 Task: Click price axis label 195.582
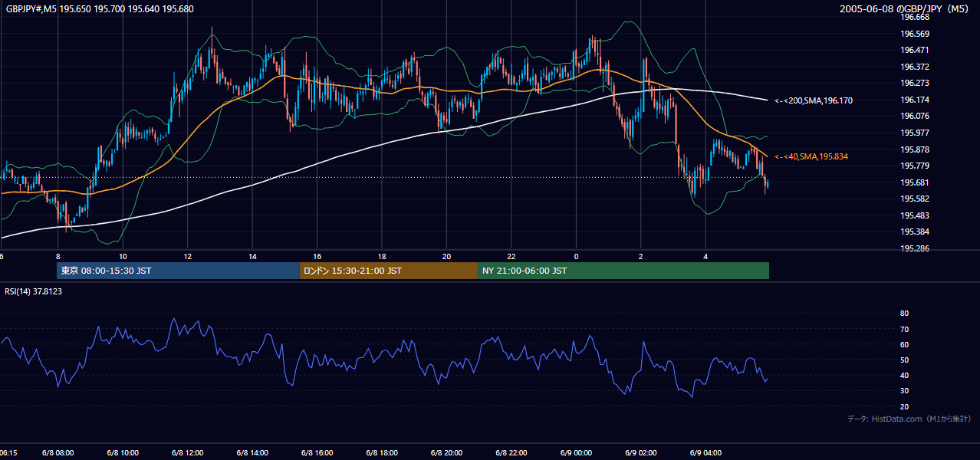tap(915, 199)
